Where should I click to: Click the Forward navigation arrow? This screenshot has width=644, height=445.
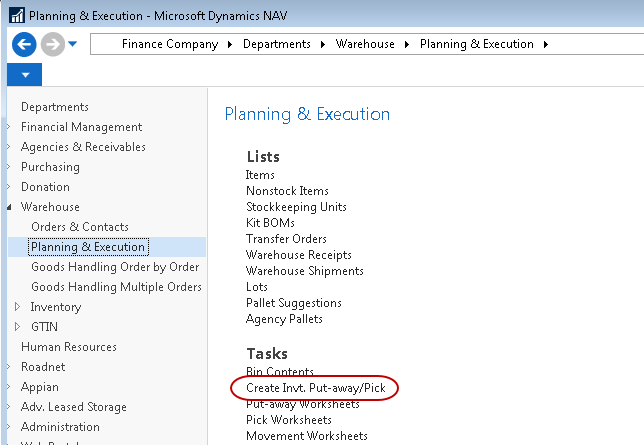click(x=53, y=45)
